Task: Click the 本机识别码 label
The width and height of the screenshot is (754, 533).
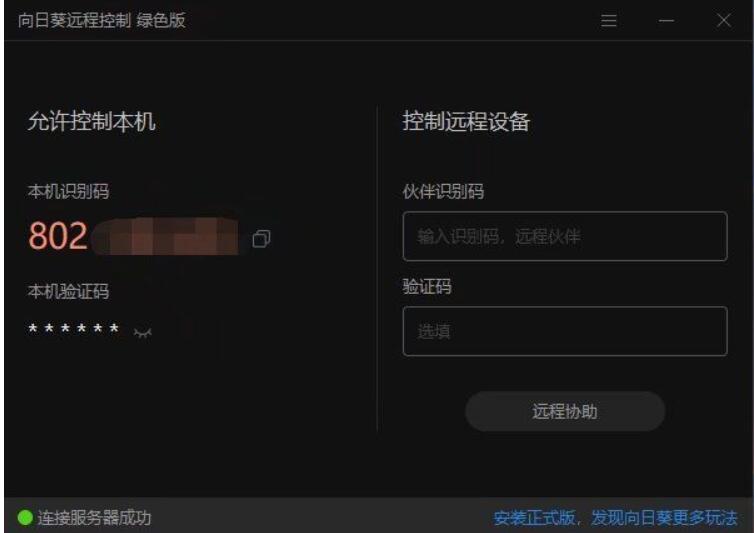Action: tap(68, 191)
